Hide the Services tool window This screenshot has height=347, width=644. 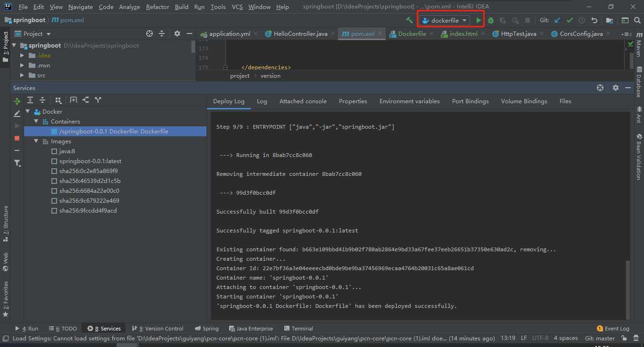[x=627, y=88]
